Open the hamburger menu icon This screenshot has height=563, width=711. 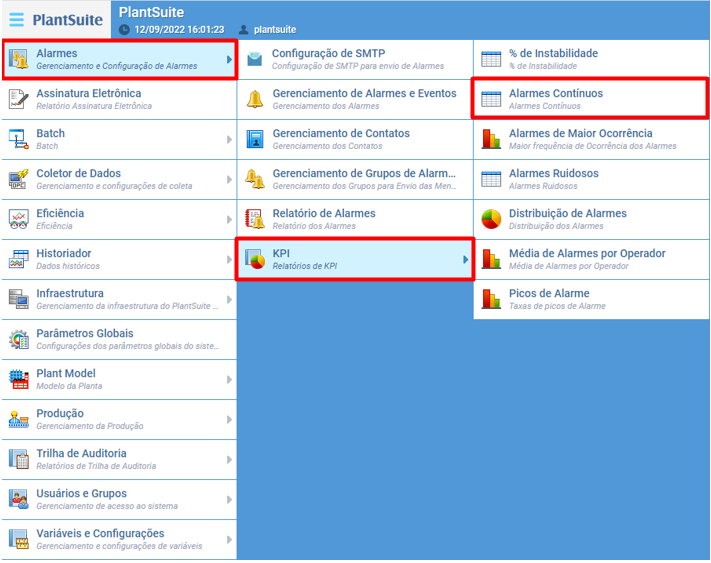17,19
